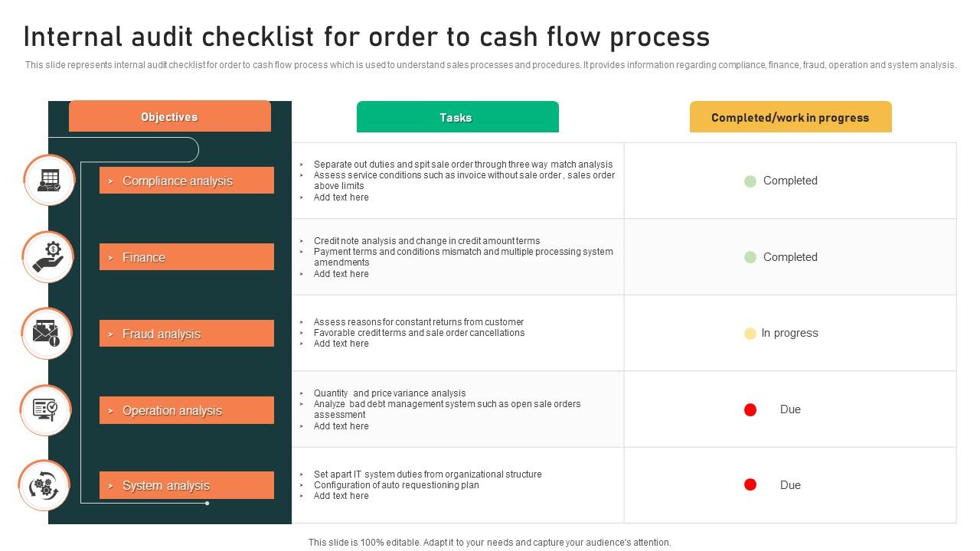
Task: Click red Due dot for Operation analysis
Action: click(x=750, y=409)
